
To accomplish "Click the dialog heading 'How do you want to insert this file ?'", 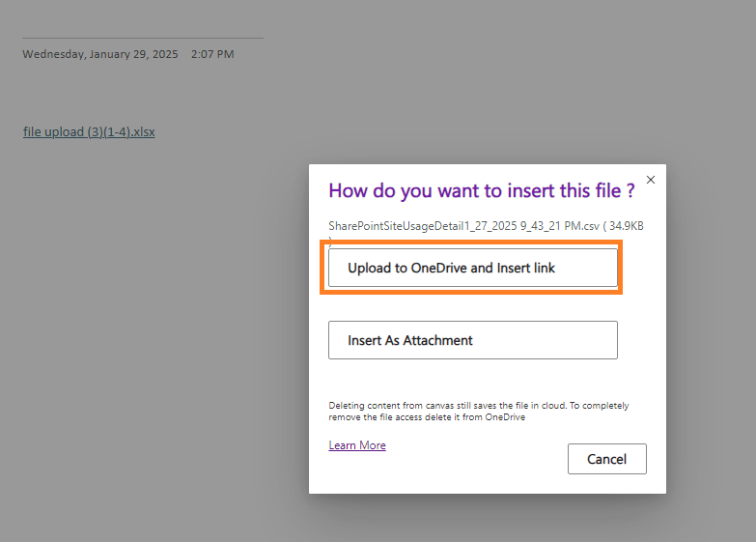I will tap(481, 190).
